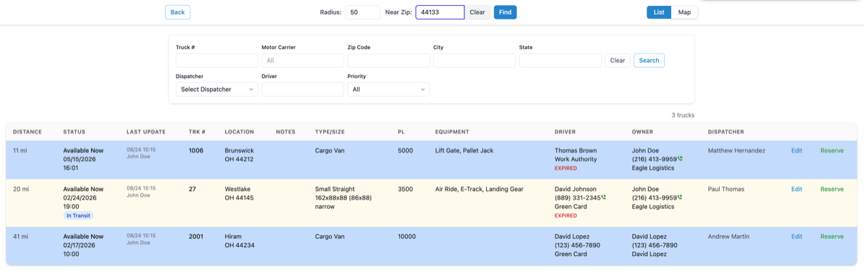Edit truck 2001 row

tap(796, 236)
